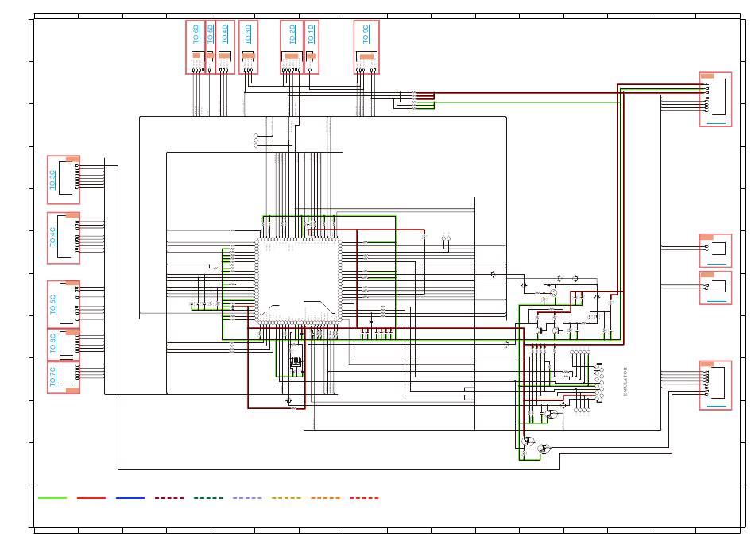Follow the TO 4C connector link
The image size is (755, 560).
53,238
